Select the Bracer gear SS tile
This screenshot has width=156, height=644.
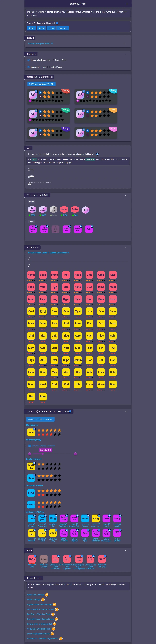click(x=33, y=133)
